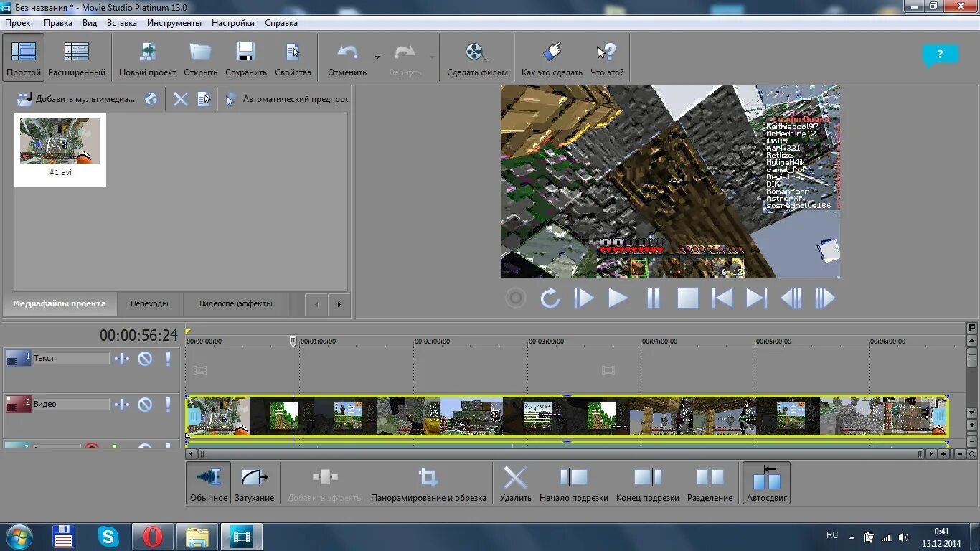Open RU language selector in tray
The height and width of the screenshot is (551, 980).
[832, 535]
